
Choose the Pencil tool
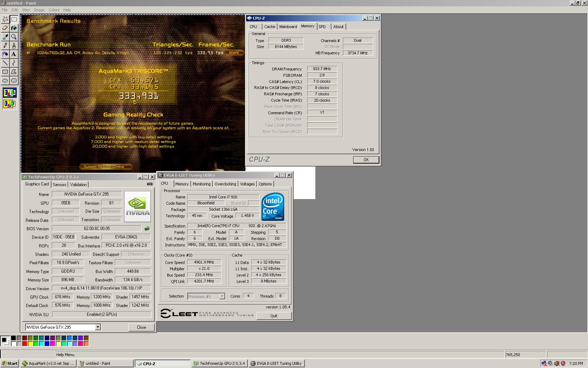click(5, 46)
